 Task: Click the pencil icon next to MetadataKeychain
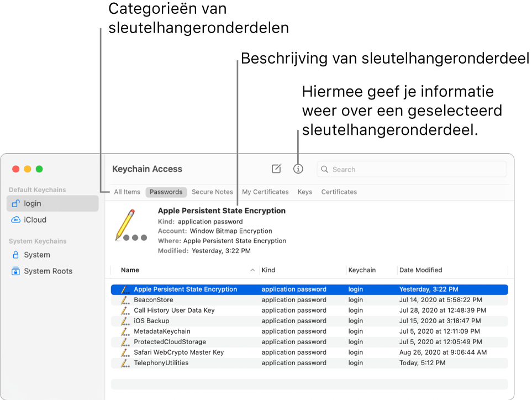tap(125, 331)
